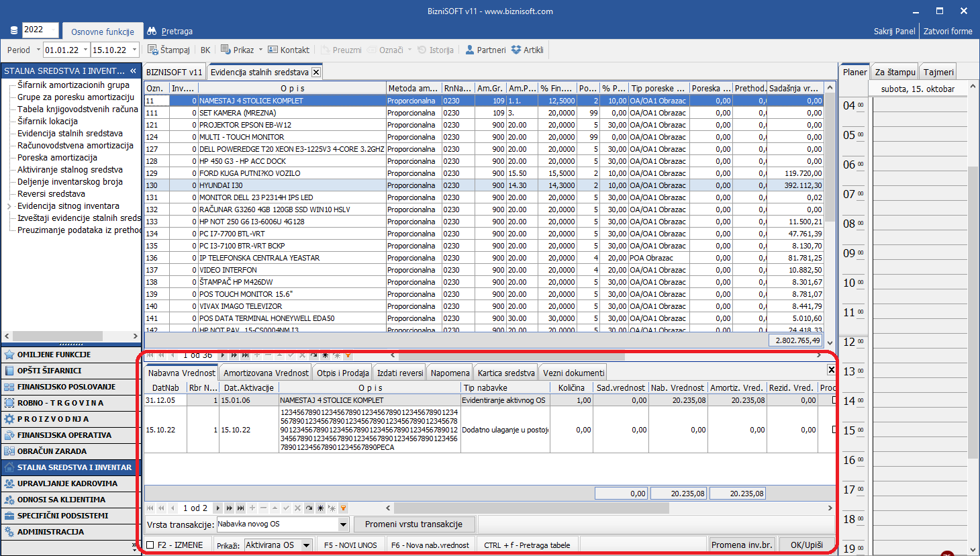This screenshot has height=556, width=980.
Task: Open the Vrsta transakcije dropdown
Action: pos(343,524)
